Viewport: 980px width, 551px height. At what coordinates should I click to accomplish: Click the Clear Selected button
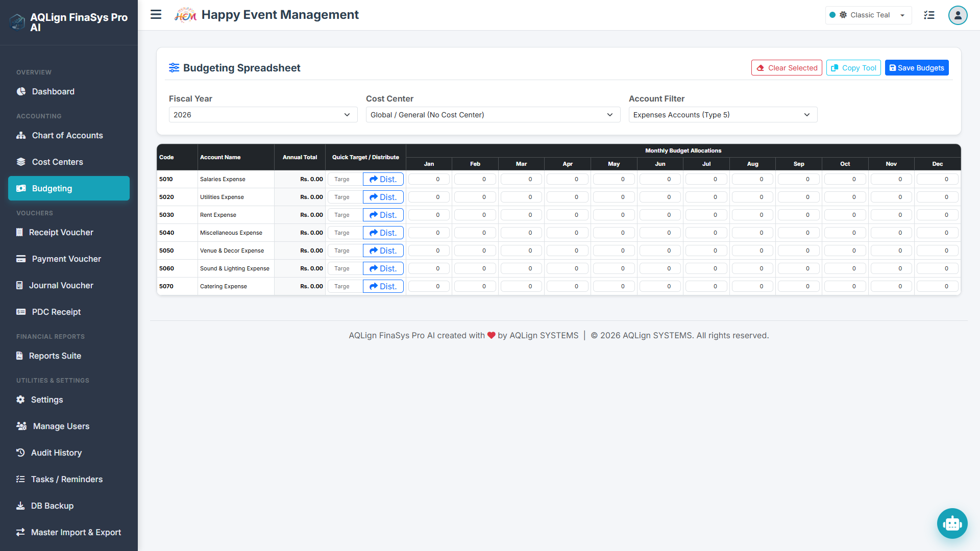coord(787,68)
